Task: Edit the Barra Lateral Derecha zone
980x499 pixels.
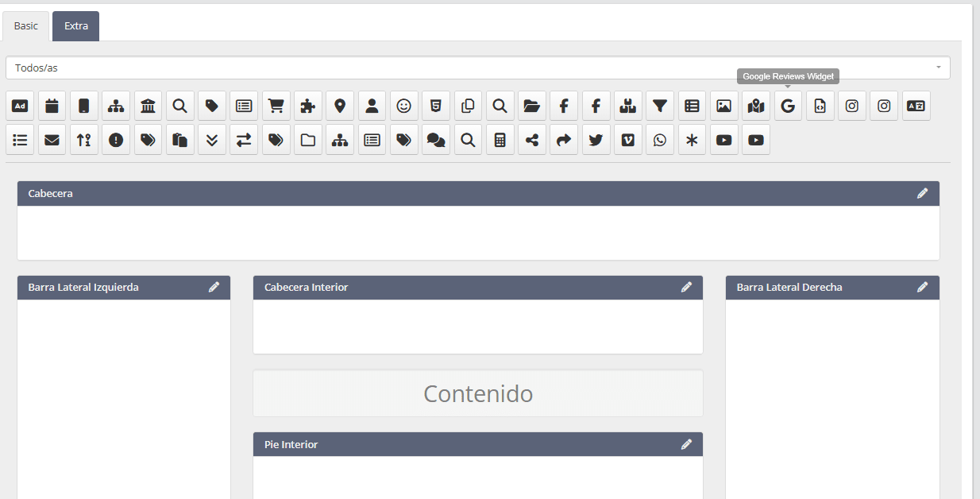Action: tap(922, 287)
